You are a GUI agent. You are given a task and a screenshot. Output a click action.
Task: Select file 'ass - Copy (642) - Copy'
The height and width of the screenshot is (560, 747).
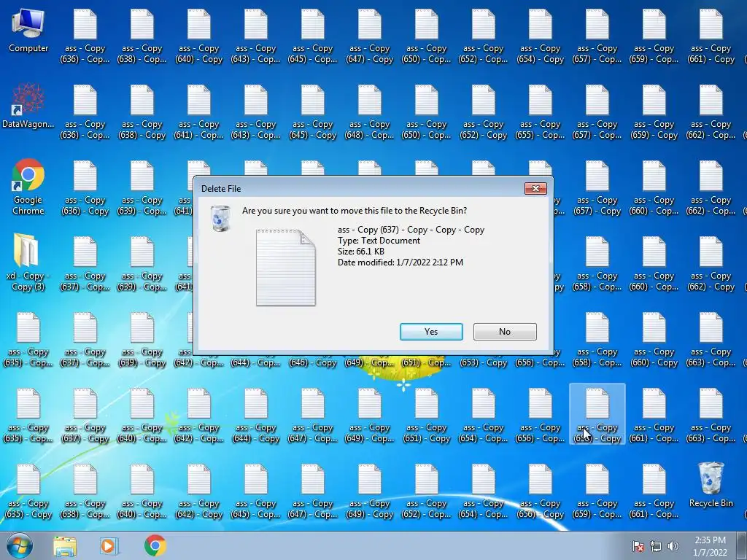click(198, 491)
